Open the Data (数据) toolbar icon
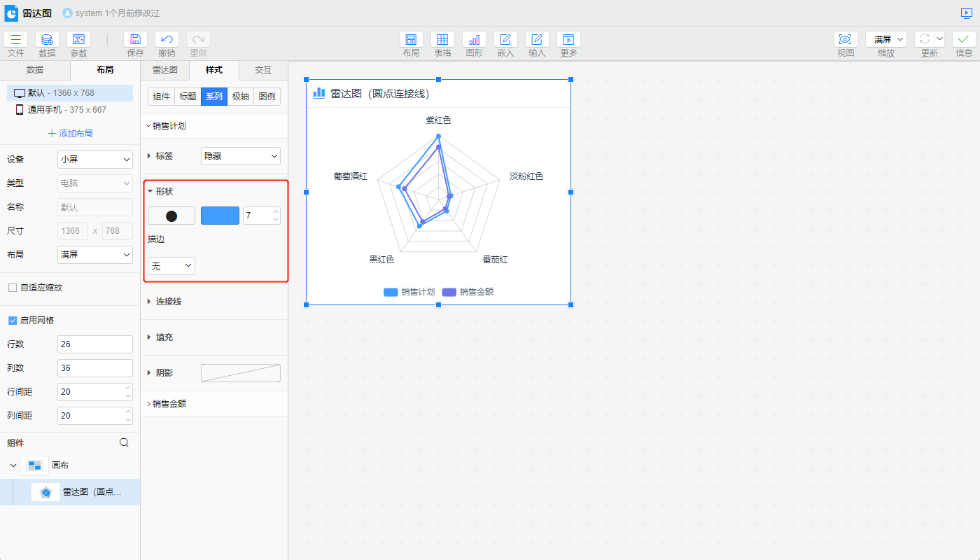The image size is (980, 560). click(47, 40)
